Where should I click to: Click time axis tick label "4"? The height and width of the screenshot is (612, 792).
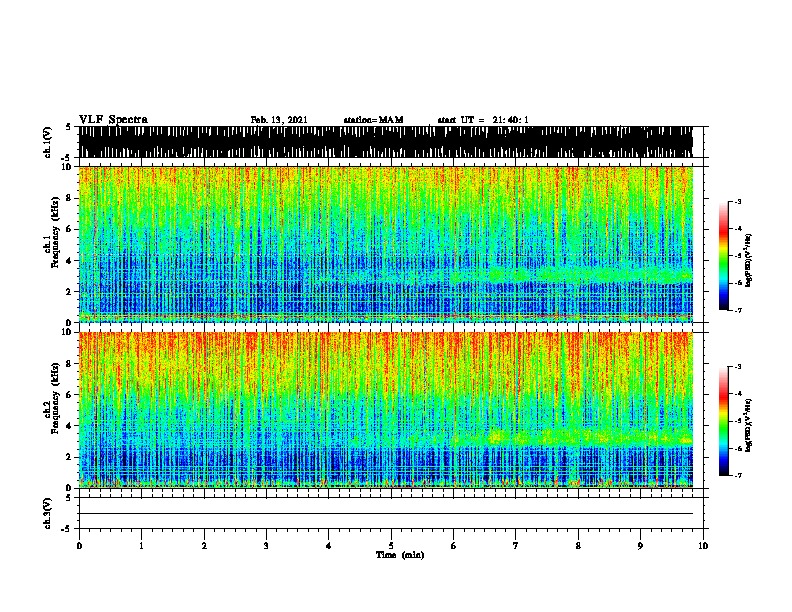coord(329,546)
